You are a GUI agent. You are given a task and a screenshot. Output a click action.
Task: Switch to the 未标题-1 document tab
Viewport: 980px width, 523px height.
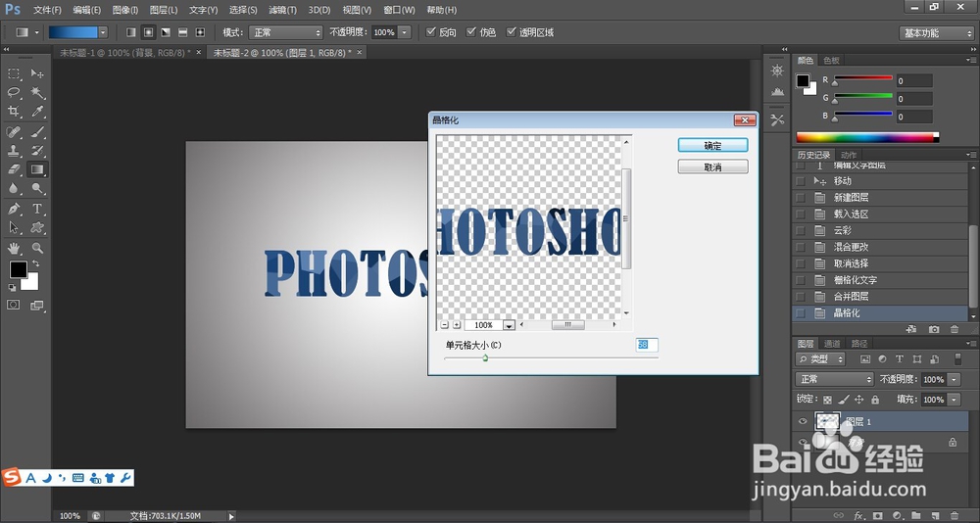(125, 53)
